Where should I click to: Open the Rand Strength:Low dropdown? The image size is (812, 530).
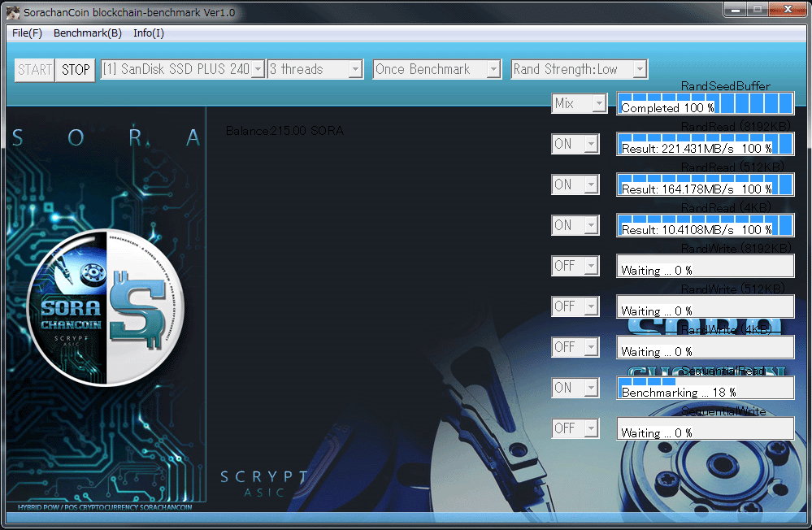(579, 69)
